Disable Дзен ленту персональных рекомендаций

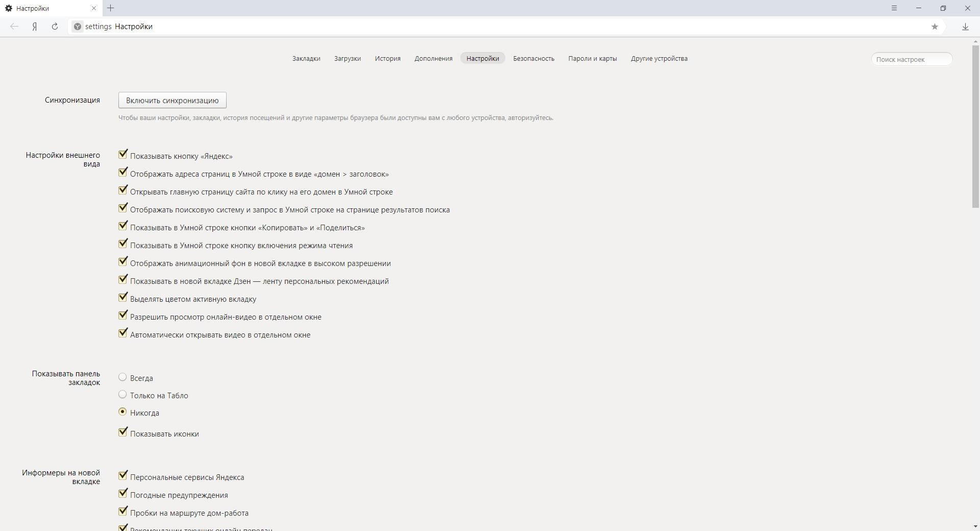tap(122, 279)
